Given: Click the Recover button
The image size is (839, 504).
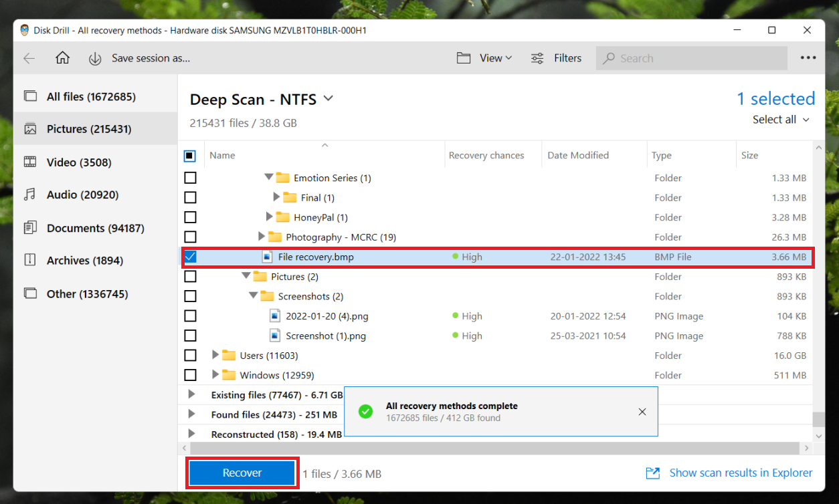Looking at the screenshot, I should [242, 473].
